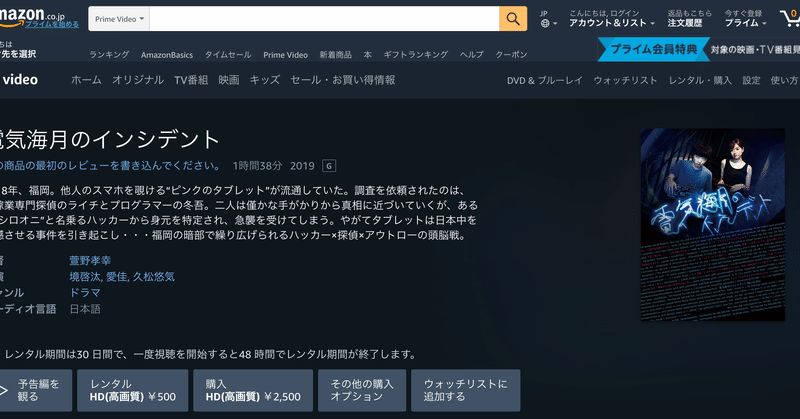
Task: Open Prime Video in the top navigation
Action: 285,55
